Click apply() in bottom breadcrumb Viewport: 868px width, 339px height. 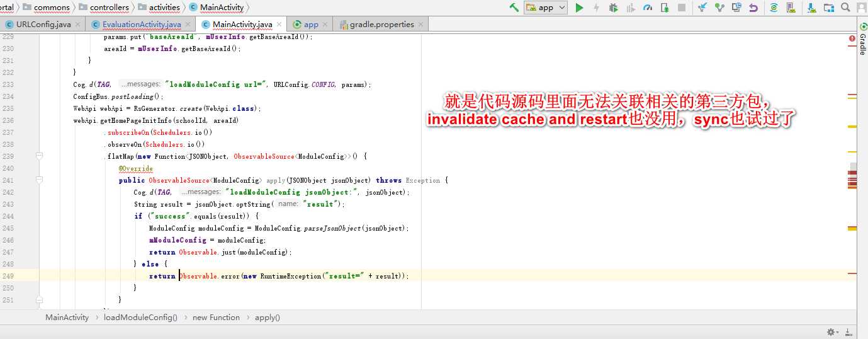coord(268,317)
